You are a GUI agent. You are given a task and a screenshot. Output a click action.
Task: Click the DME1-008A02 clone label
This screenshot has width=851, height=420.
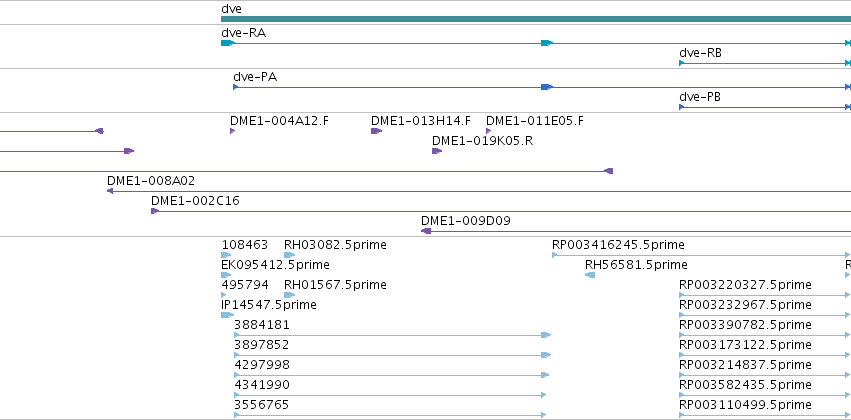point(151,181)
